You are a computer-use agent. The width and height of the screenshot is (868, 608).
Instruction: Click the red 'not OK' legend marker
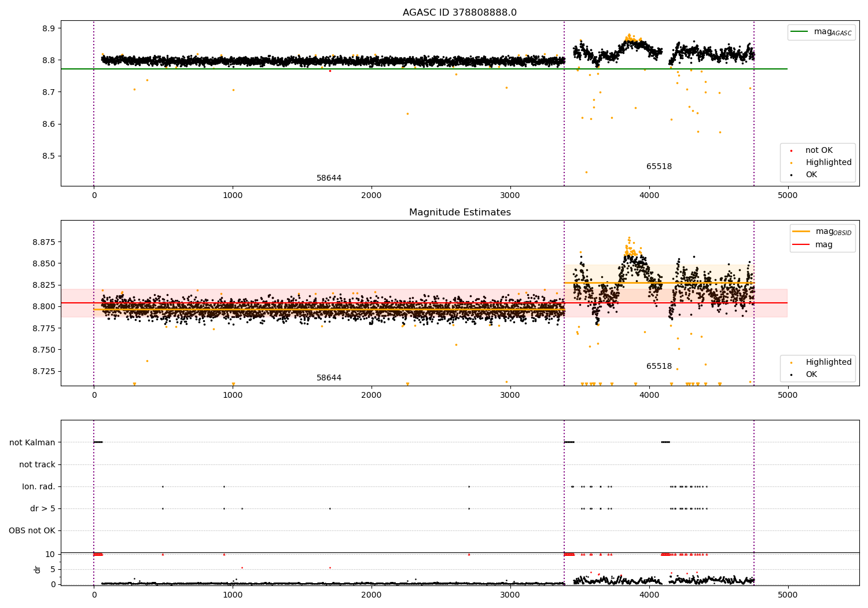coord(791,151)
